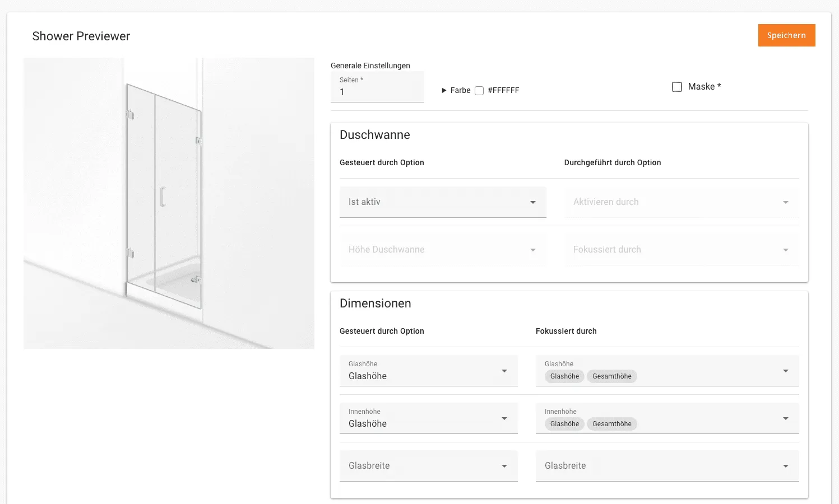Click the Fokussiert durch header in Dimensionen
This screenshot has width=839, height=504.
tap(566, 331)
